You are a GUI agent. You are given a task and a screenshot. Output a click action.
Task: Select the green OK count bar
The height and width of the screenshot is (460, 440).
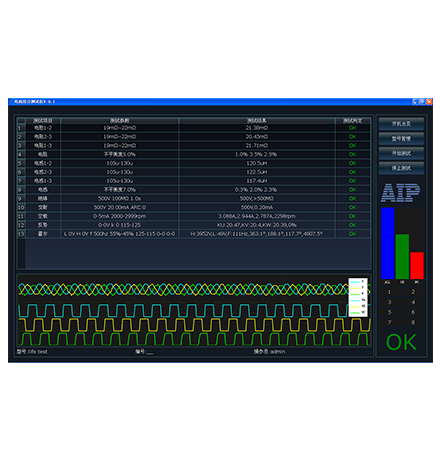[402, 256]
